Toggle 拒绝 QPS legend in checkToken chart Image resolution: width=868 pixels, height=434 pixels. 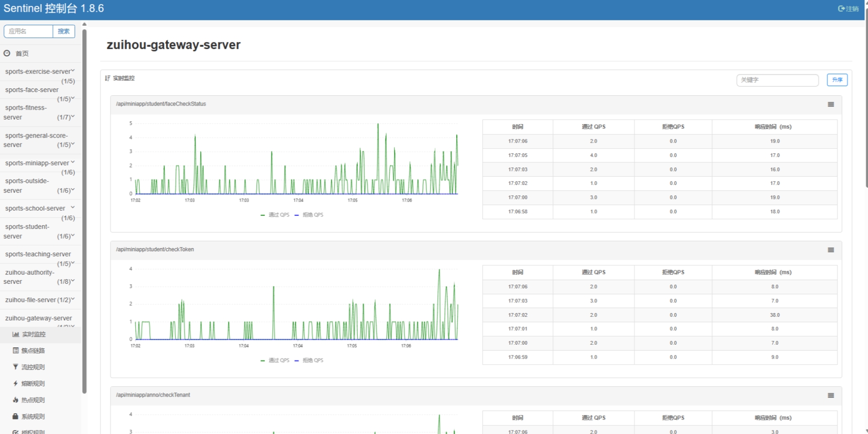(x=309, y=360)
